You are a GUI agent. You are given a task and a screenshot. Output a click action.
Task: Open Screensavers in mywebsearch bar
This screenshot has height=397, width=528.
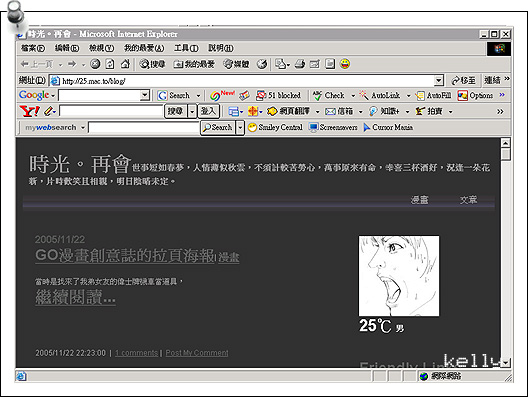(333, 127)
